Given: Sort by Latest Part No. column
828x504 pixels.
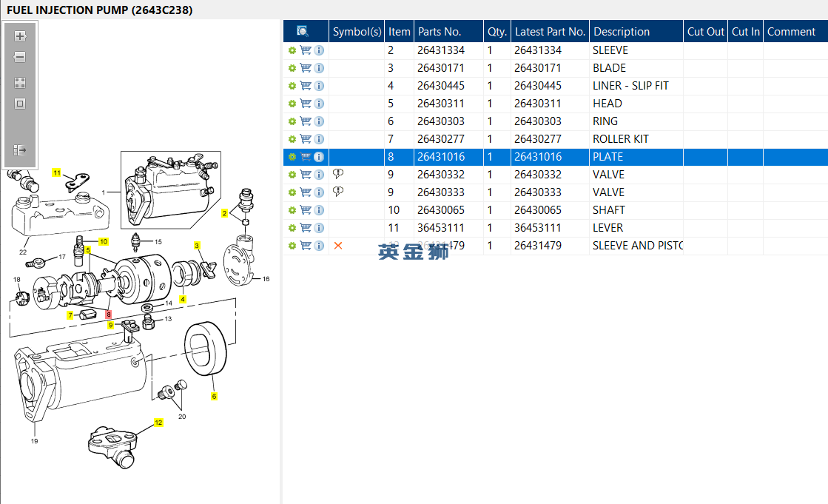Looking at the screenshot, I should coord(550,31).
